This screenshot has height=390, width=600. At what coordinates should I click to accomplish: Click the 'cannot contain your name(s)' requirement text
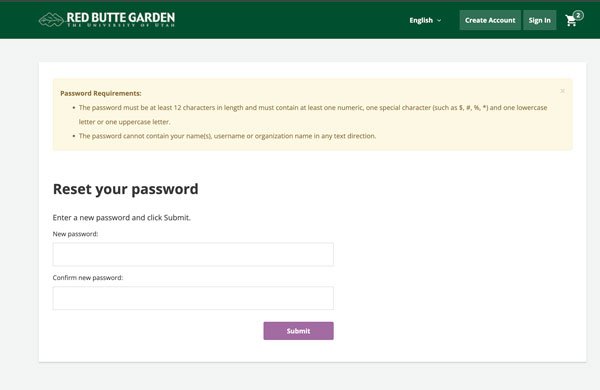pyautogui.click(x=227, y=136)
